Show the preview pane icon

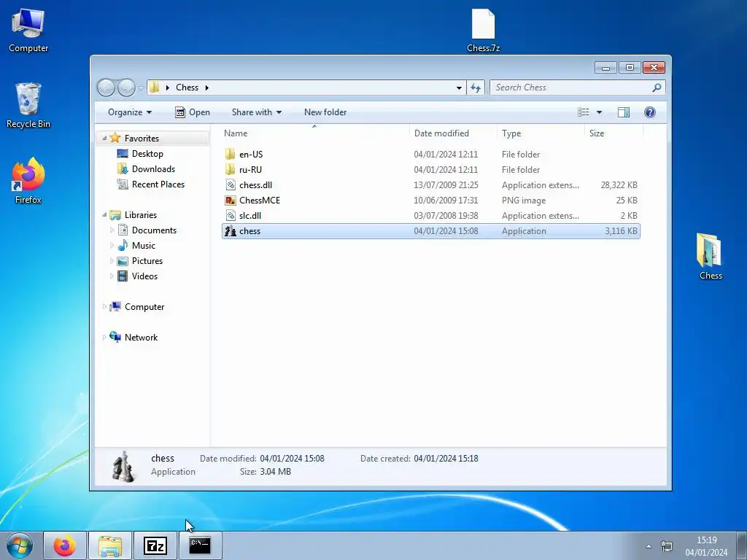(623, 112)
